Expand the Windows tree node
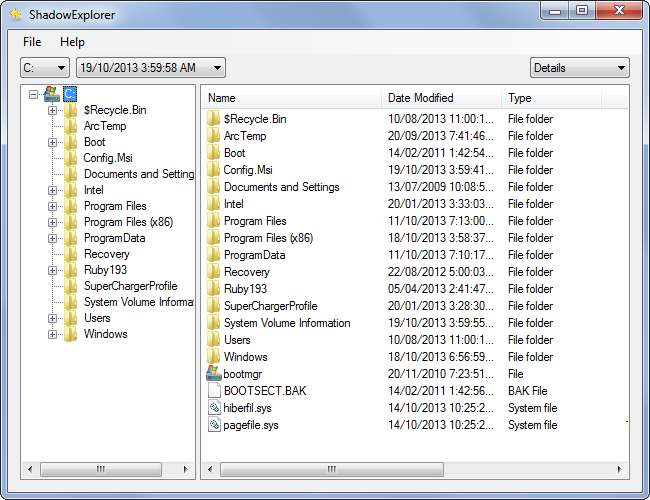Screen dimensions: 650x500 coord(53,334)
